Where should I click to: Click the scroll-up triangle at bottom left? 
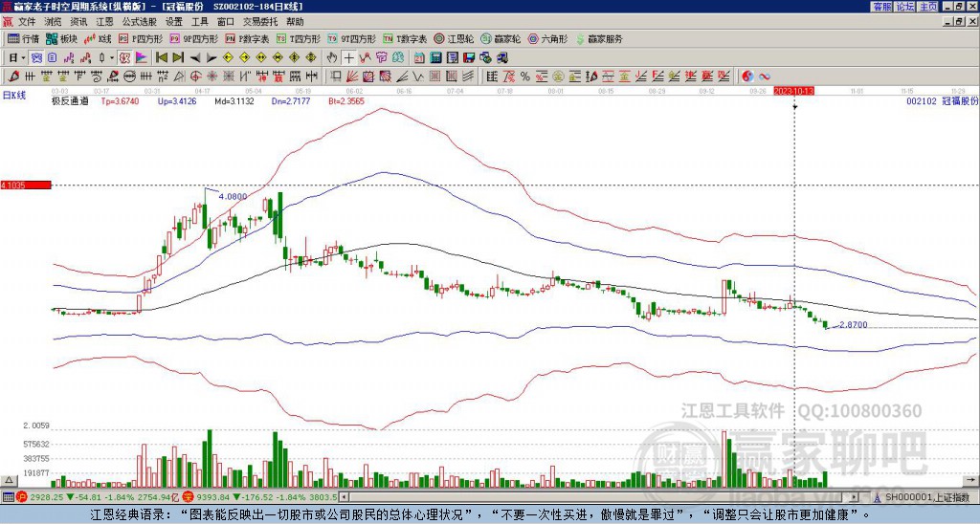click(x=8, y=480)
